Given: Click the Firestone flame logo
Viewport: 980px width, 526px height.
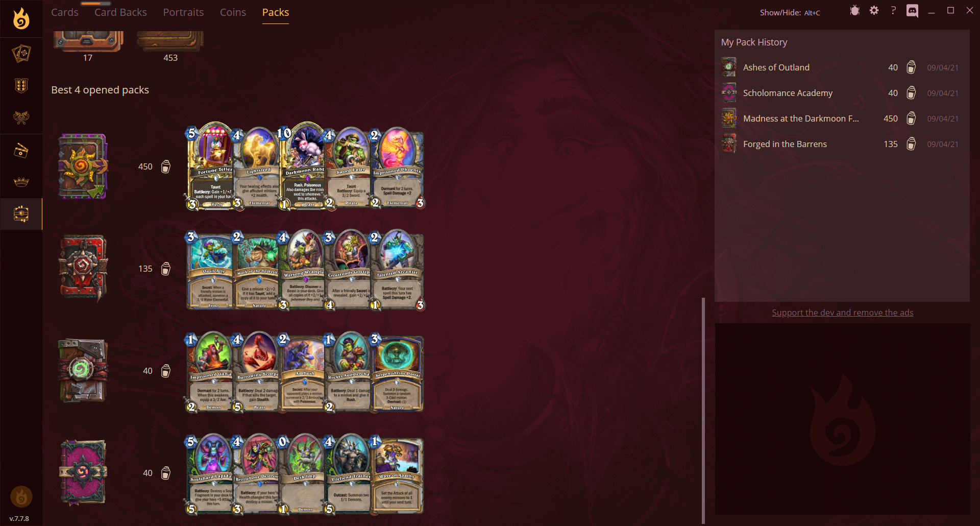Looking at the screenshot, I should pyautogui.click(x=21, y=19).
